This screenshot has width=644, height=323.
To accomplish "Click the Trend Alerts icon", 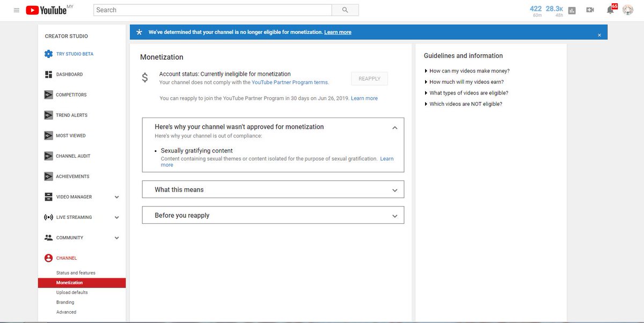I will click(48, 115).
